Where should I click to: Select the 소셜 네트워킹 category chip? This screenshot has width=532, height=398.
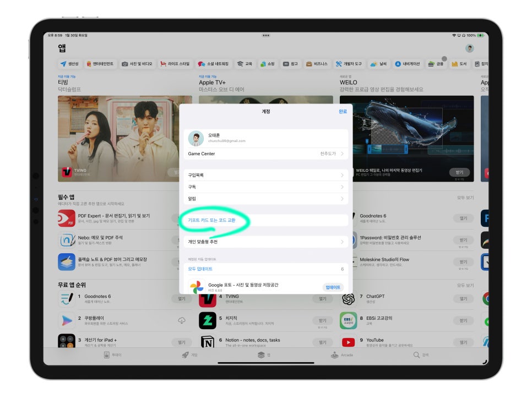click(214, 64)
